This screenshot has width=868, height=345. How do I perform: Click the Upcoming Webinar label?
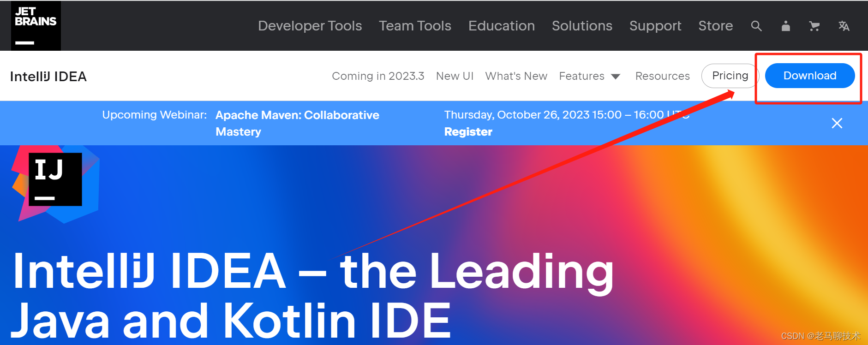point(154,115)
